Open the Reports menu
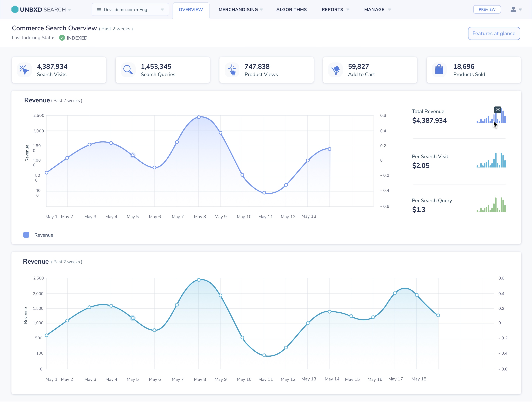The width and height of the screenshot is (532, 403). 332,10
